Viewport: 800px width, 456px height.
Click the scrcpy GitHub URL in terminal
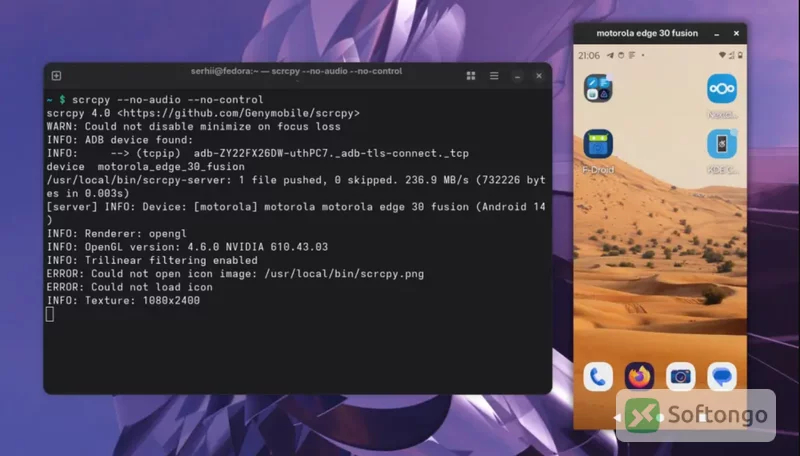pyautogui.click(x=238, y=113)
